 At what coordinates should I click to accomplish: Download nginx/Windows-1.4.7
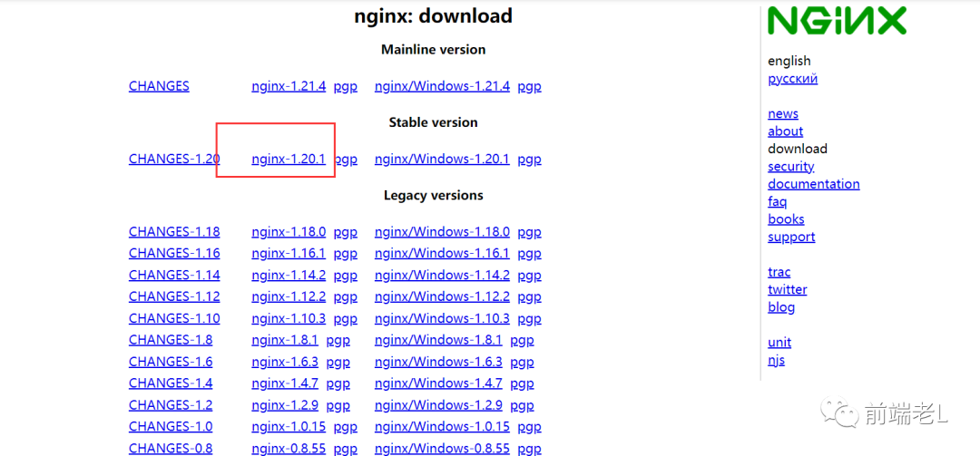click(x=438, y=383)
